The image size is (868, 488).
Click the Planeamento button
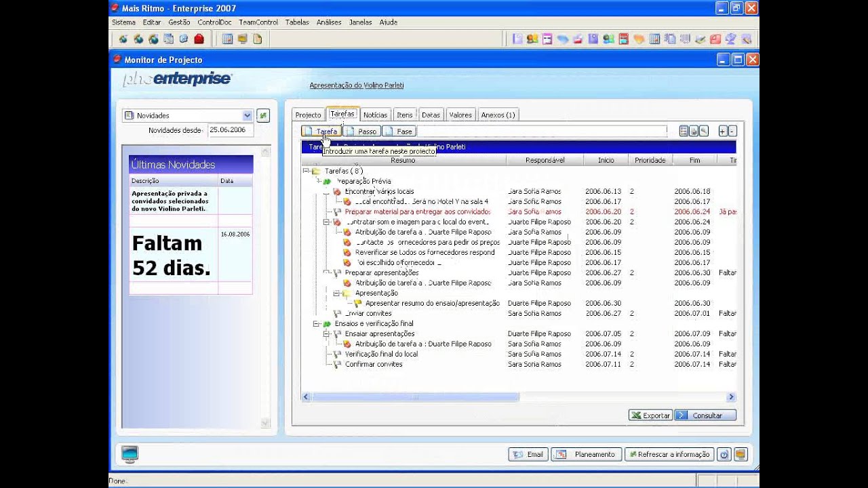tap(587, 455)
